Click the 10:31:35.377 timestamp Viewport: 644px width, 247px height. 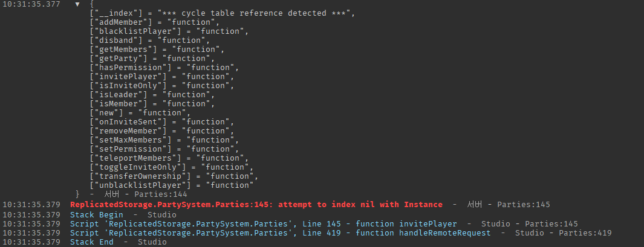point(31,4)
